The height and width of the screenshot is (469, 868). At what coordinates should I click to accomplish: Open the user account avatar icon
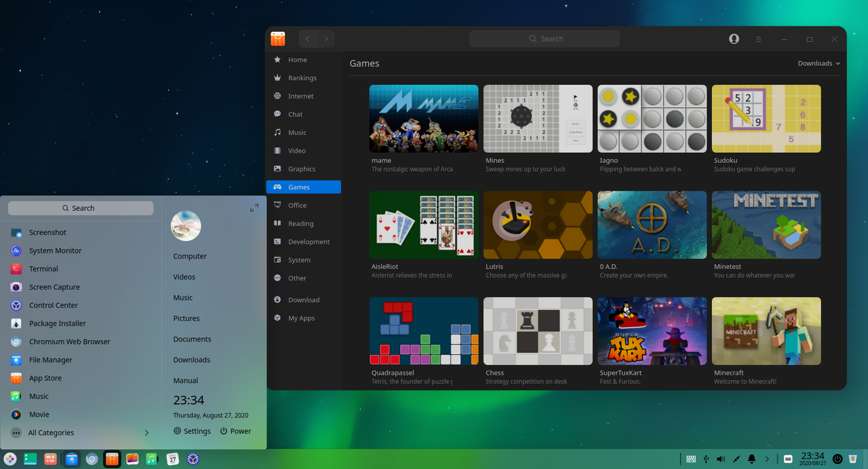(734, 39)
